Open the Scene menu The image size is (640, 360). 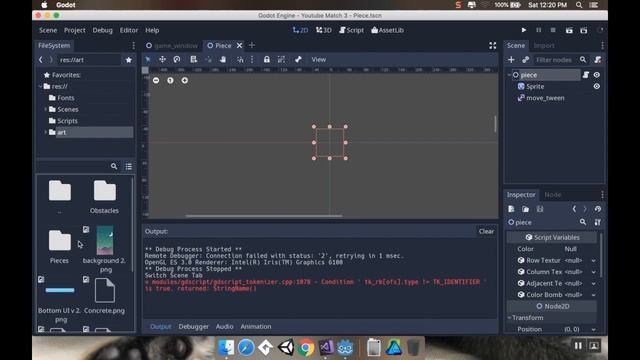pos(48,30)
